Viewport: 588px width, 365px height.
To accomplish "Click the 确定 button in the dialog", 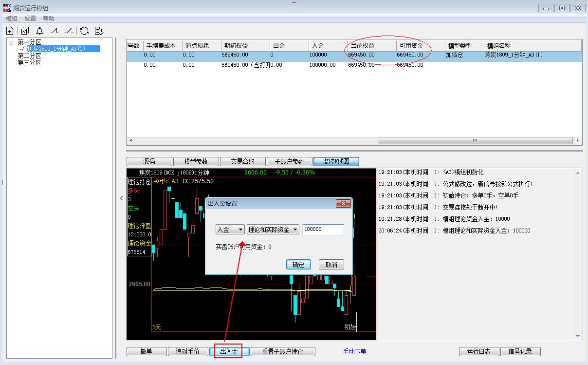I will pos(298,265).
